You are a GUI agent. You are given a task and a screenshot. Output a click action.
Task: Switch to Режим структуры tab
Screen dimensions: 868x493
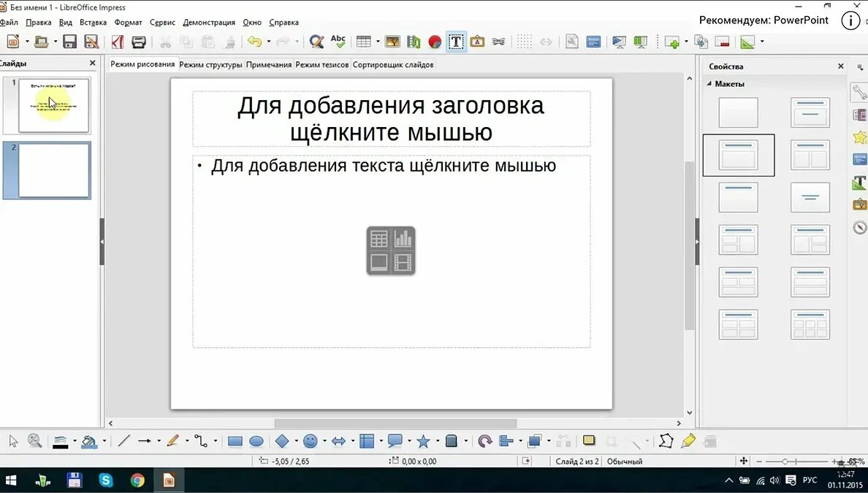[210, 65]
